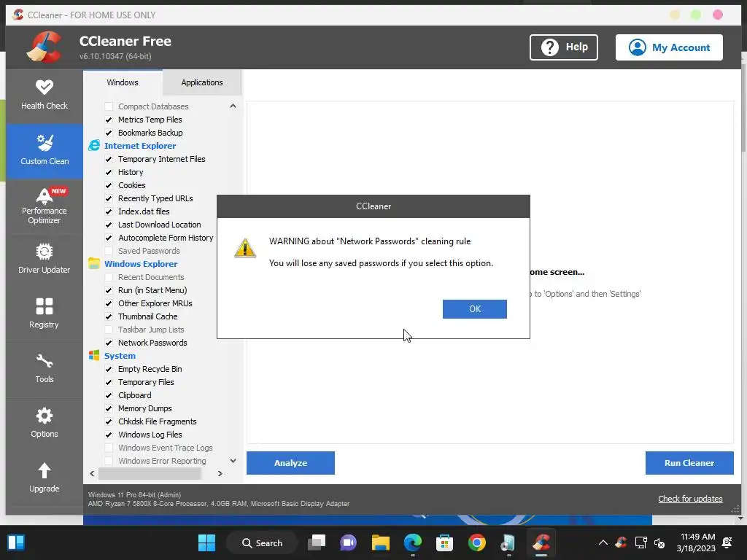This screenshot has width=747, height=560.
Task: Click the Windows Explorer folder icon
Action: pyautogui.click(x=94, y=263)
